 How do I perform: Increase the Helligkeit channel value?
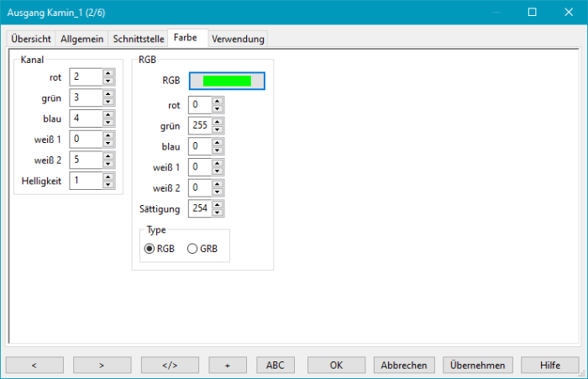point(108,176)
